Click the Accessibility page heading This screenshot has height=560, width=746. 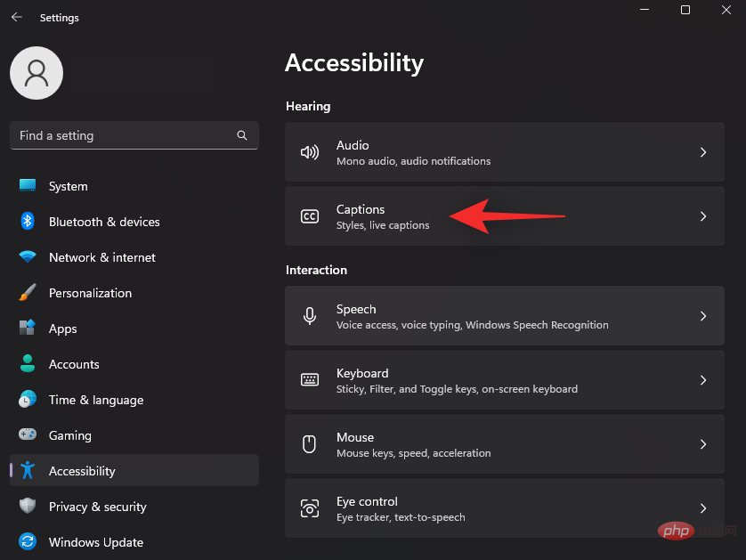354,63
